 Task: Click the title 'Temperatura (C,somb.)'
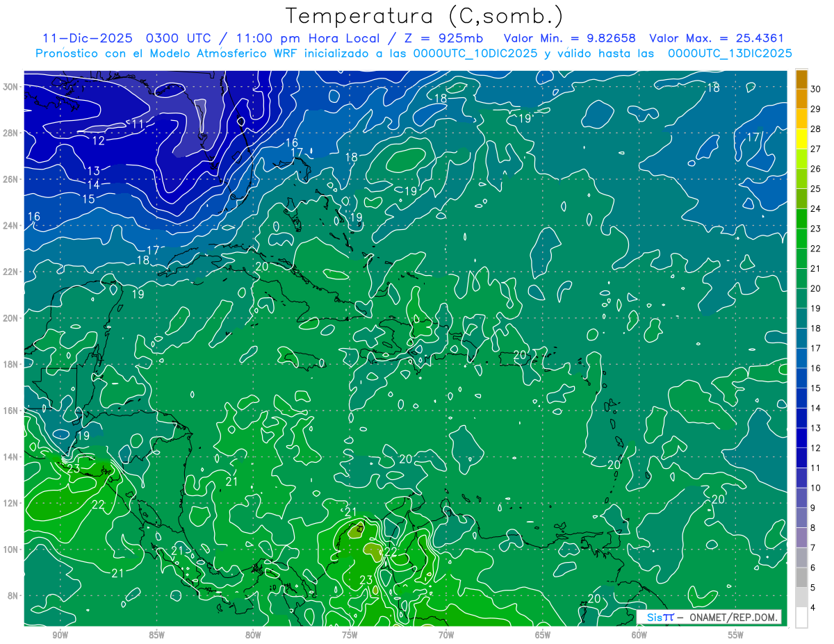pos(425,17)
